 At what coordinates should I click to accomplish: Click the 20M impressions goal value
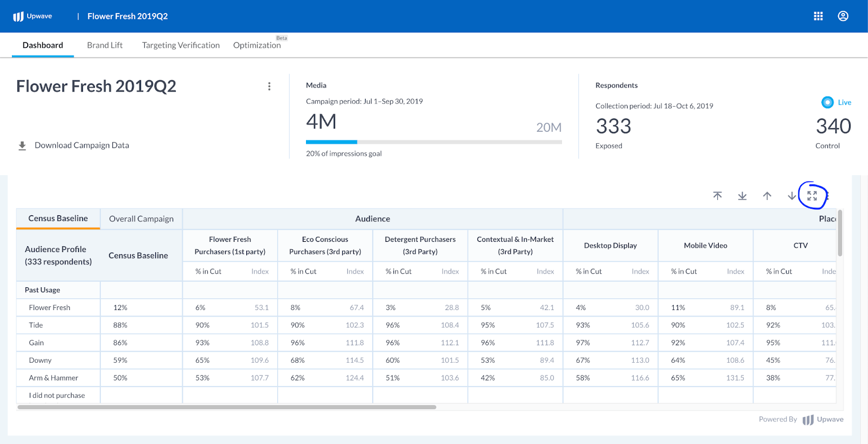[549, 127]
